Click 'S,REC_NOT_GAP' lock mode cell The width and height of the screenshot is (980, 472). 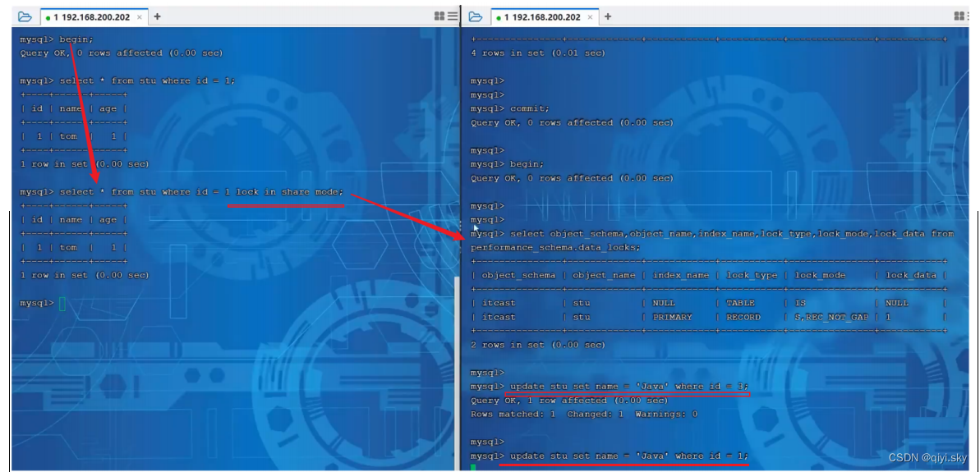point(831,317)
